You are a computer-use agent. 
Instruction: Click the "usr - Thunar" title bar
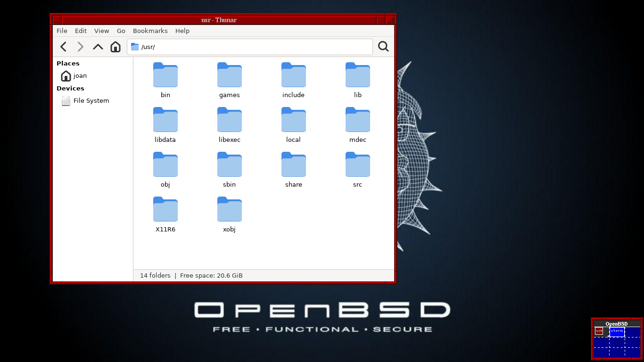coord(219,20)
